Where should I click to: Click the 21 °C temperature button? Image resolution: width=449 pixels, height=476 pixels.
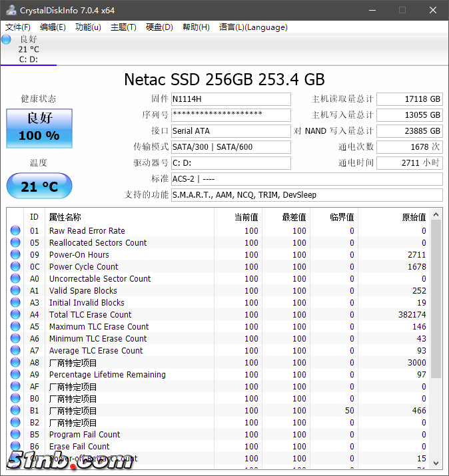[x=39, y=186]
